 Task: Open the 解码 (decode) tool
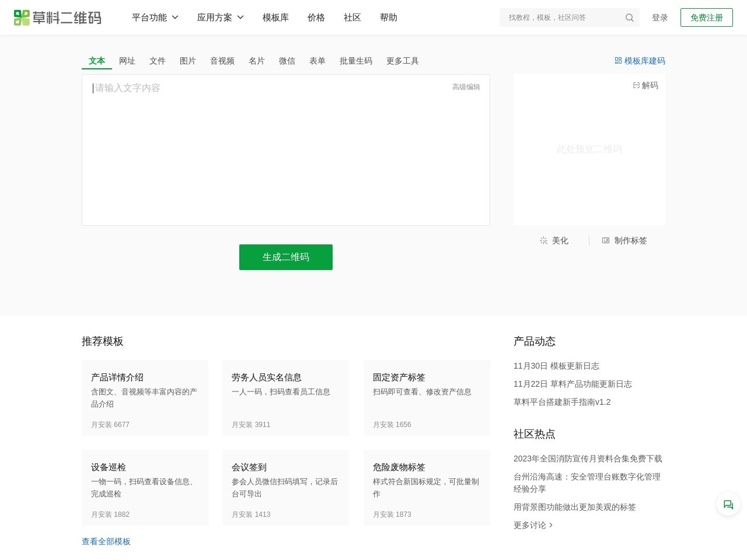click(x=645, y=85)
